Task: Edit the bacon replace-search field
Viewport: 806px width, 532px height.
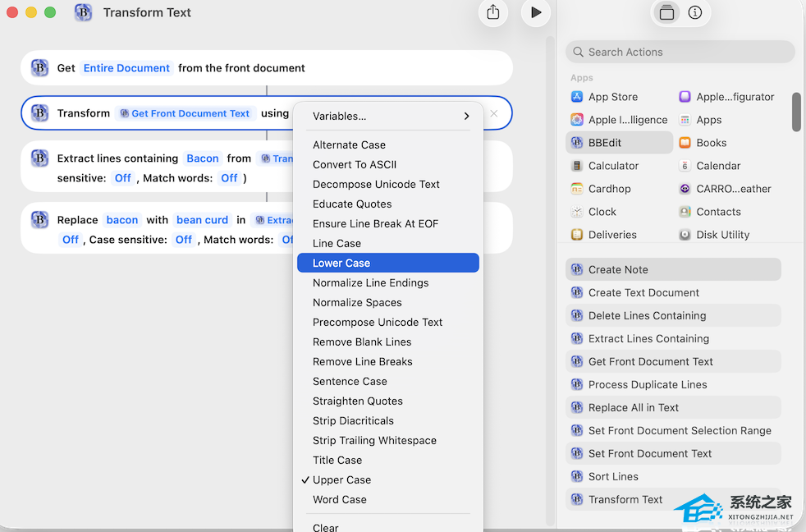Action: [122, 220]
